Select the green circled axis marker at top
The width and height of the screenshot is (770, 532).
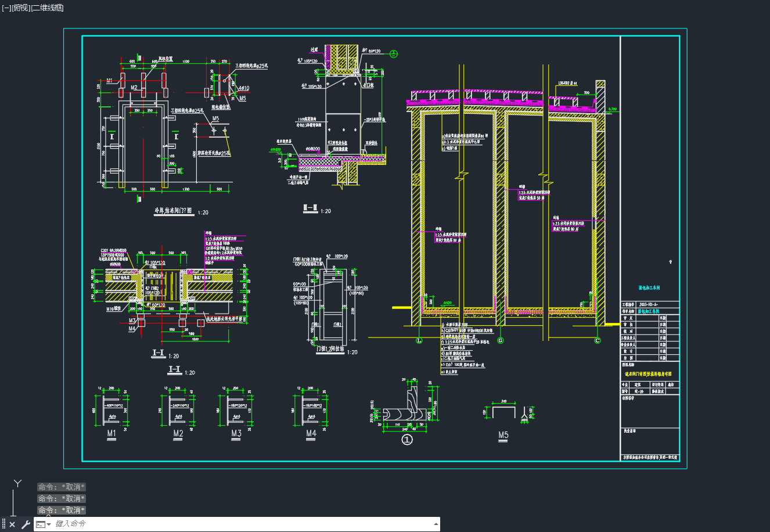[x=394, y=54]
